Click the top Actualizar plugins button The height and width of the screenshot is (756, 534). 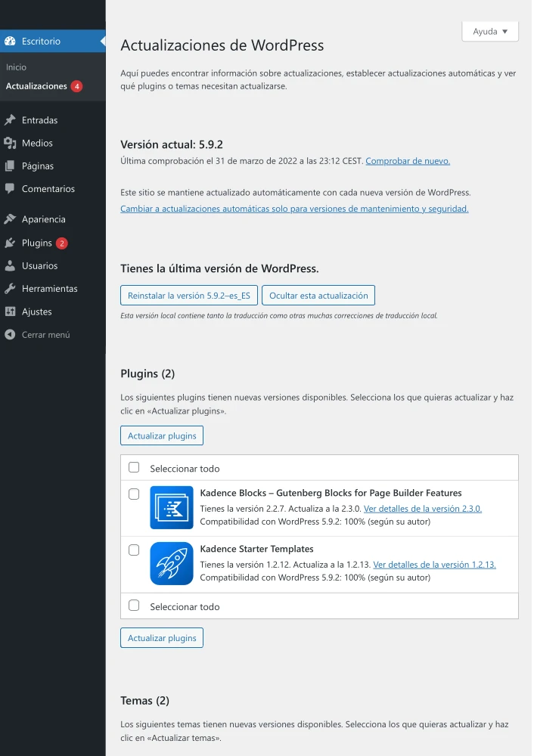click(x=162, y=435)
